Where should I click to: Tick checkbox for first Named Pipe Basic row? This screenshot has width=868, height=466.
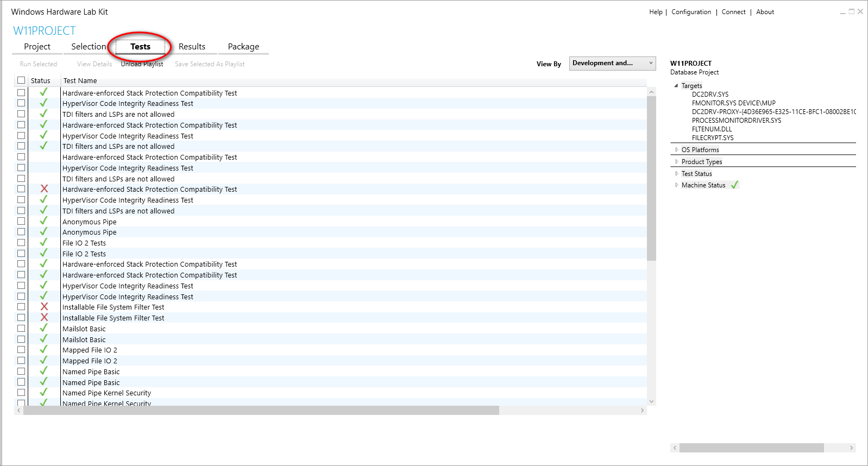tap(21, 371)
